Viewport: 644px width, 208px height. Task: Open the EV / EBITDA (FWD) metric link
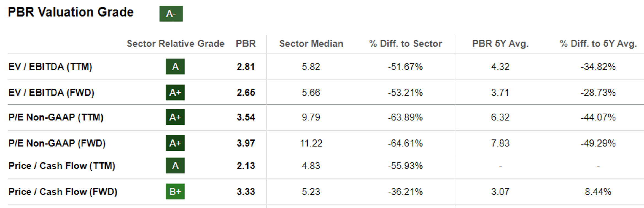pyautogui.click(x=51, y=92)
